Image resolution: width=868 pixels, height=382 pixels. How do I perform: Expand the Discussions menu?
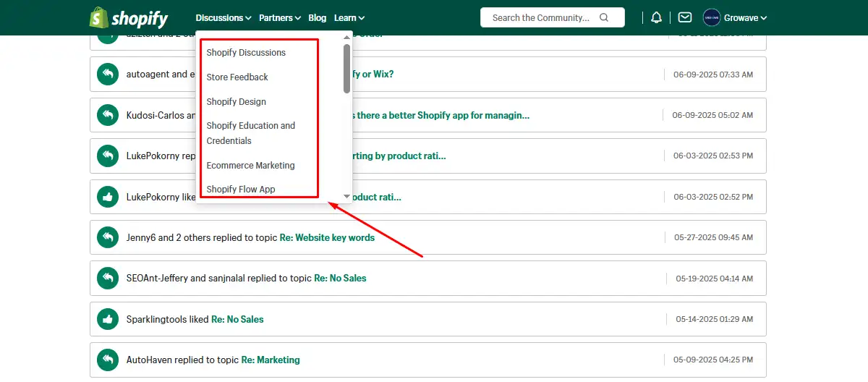point(224,17)
